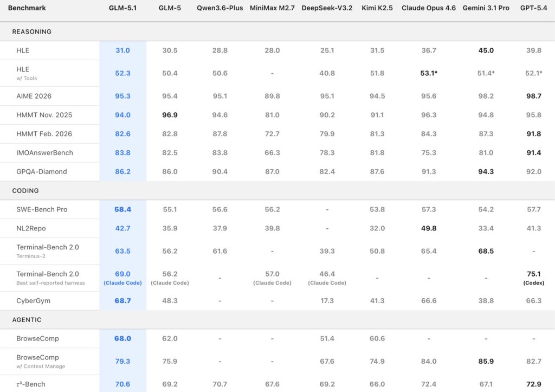Select the Gemini 3.1 Pro column header

[486, 8]
